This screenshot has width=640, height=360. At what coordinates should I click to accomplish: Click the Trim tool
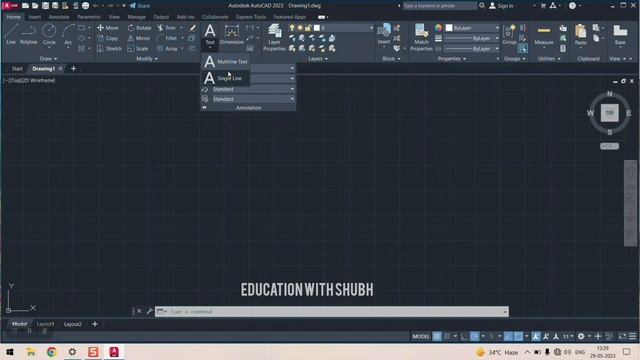click(x=167, y=28)
